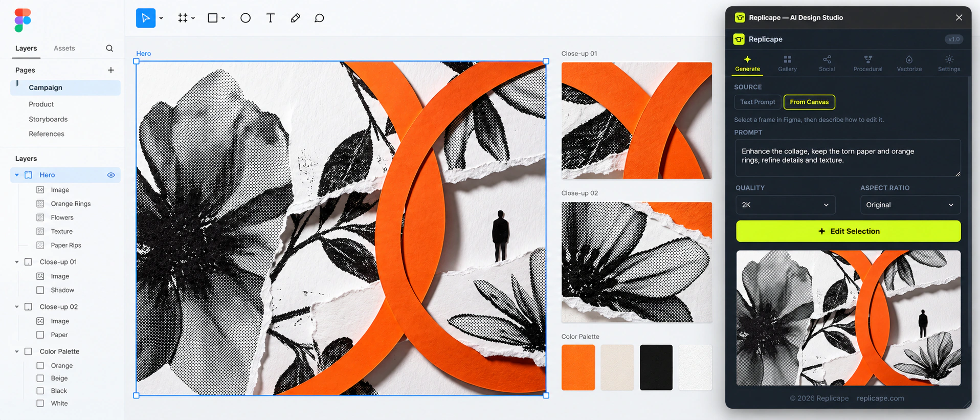Pick the white palette swatch on canvas

pos(695,367)
